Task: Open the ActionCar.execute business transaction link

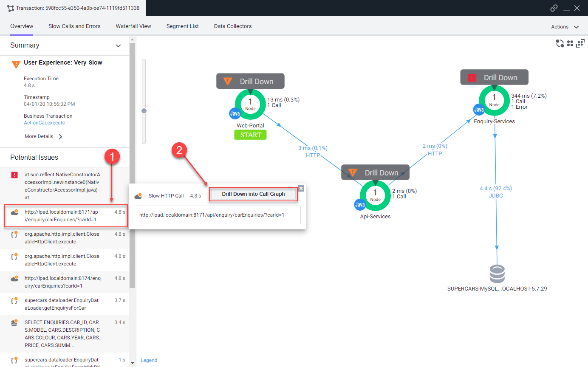Action: (x=44, y=123)
